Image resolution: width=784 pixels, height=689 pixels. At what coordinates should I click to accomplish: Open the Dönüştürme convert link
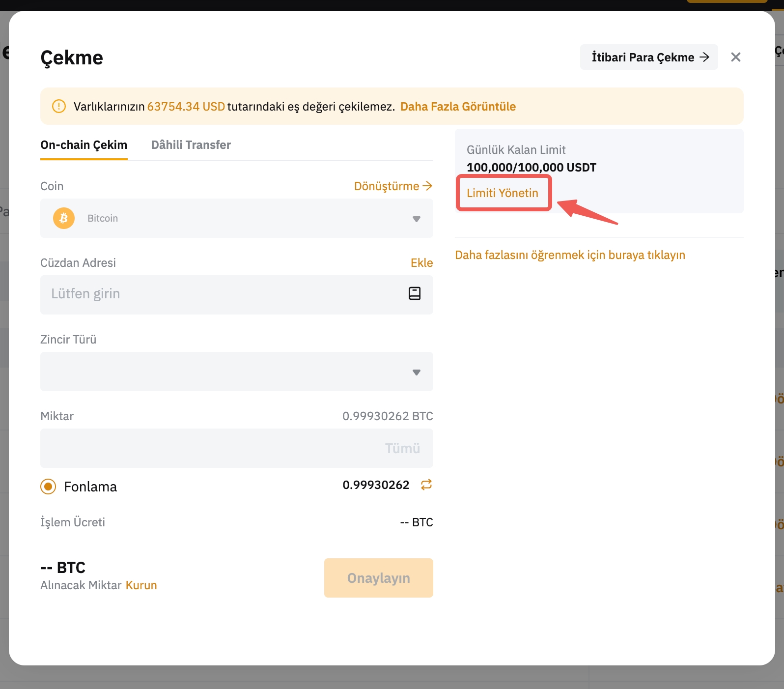point(392,186)
